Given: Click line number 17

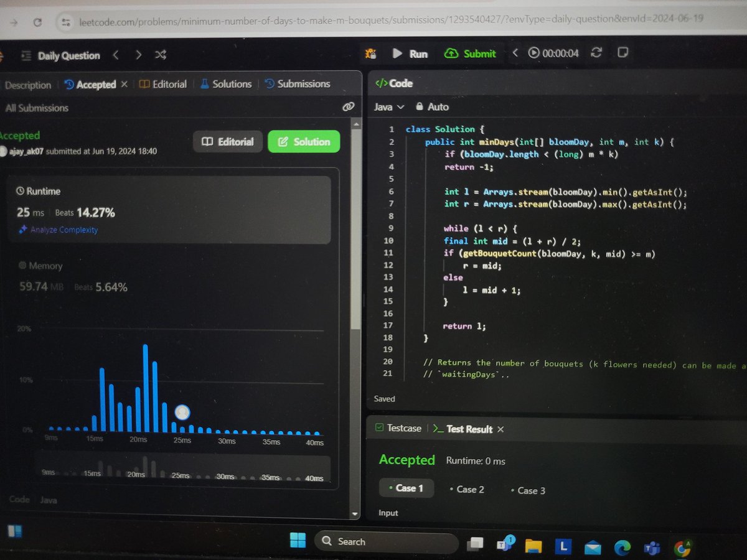Looking at the screenshot, I should coord(387,325).
